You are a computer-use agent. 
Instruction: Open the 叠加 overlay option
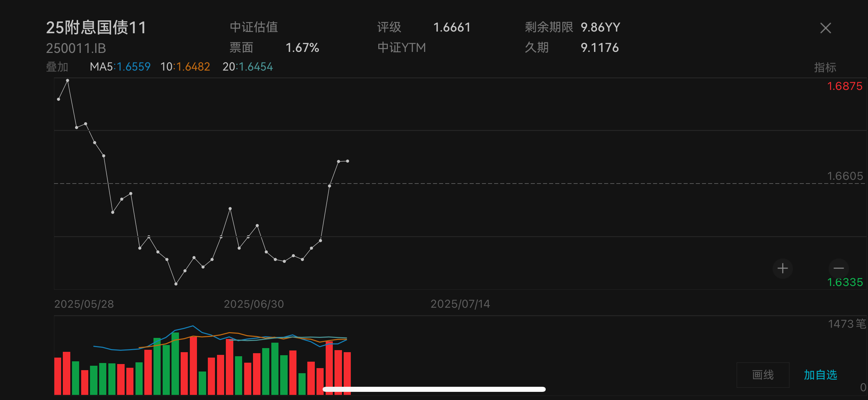tap(57, 67)
